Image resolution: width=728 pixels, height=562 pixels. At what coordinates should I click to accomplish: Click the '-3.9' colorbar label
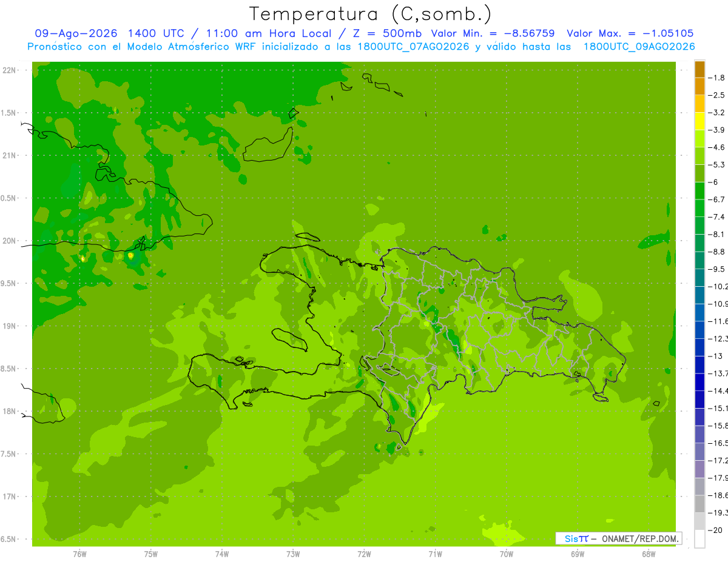tap(718, 130)
